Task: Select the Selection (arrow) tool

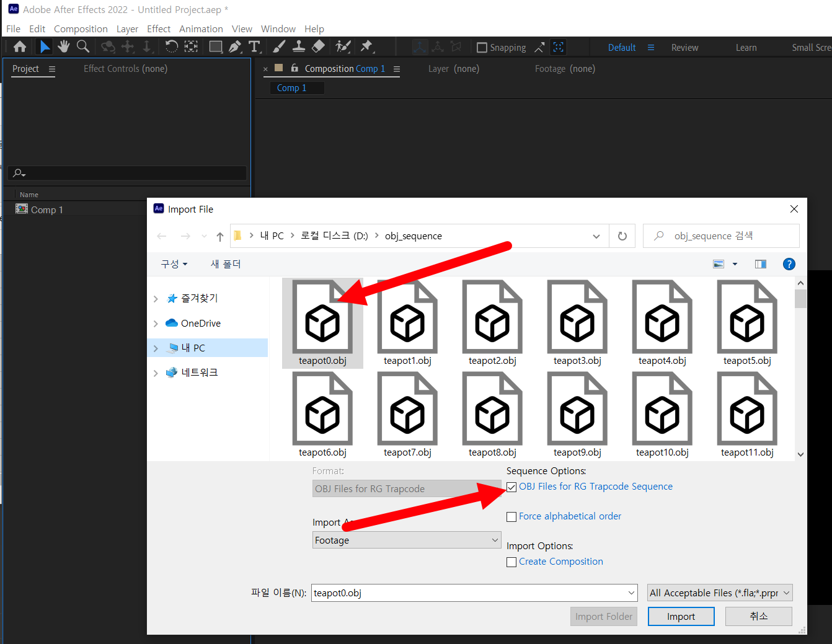Action: [45, 46]
